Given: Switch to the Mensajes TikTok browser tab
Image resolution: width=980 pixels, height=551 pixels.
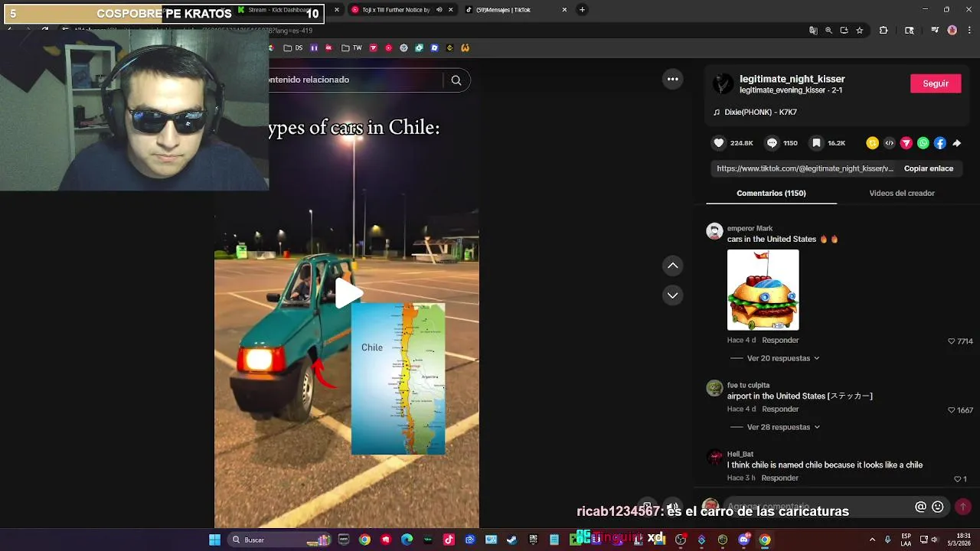Looking at the screenshot, I should (x=517, y=10).
